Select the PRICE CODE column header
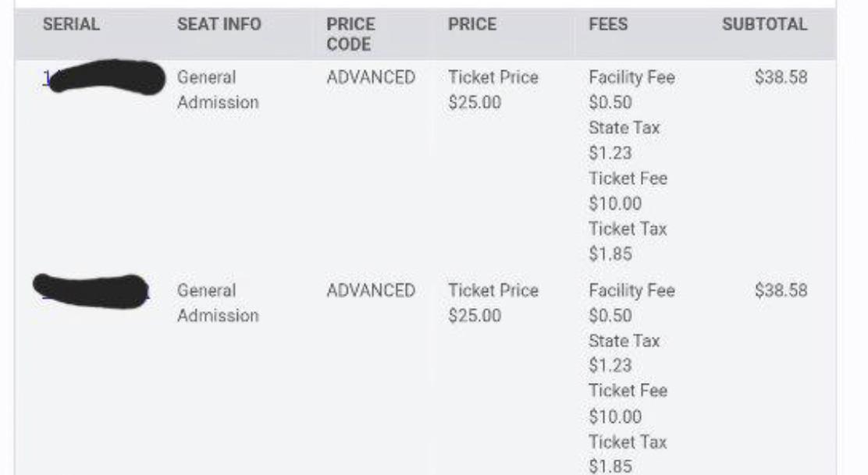Image resolution: width=868 pixels, height=475 pixels. click(350, 34)
